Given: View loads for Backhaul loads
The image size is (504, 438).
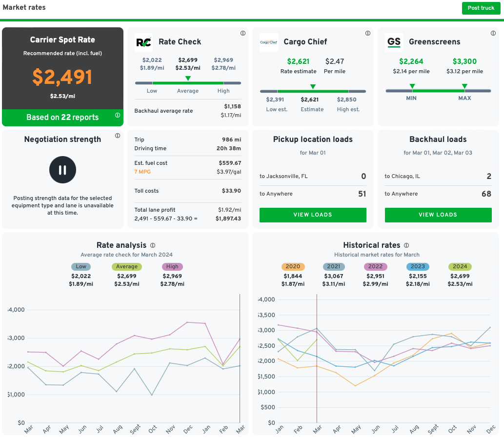Looking at the screenshot, I should pos(438,215).
